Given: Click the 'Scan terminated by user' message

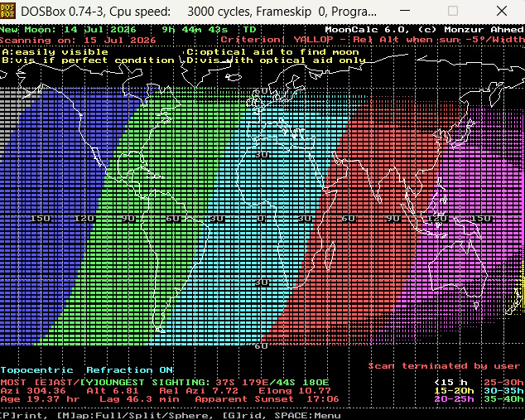Looking at the screenshot, I should [x=444, y=366].
